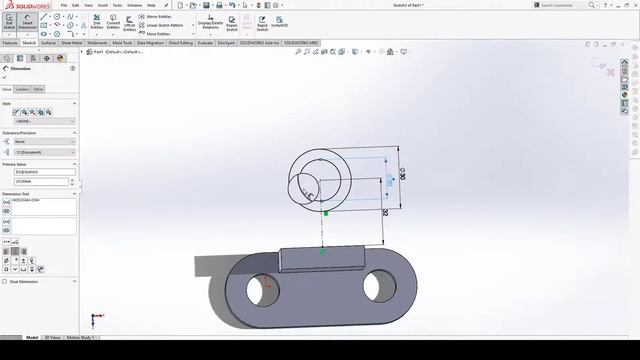Viewport: 640px width, 360px height.
Task: Toggle Instant2D
Action: pos(280,22)
